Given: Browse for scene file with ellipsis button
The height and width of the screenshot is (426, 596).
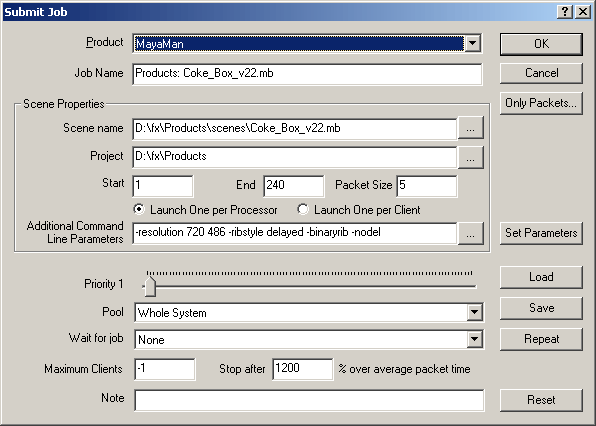Looking at the screenshot, I should pos(471,128).
